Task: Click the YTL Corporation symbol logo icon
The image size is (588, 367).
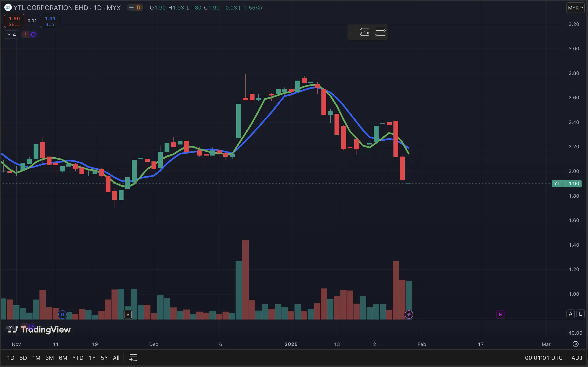Action: click(8, 8)
